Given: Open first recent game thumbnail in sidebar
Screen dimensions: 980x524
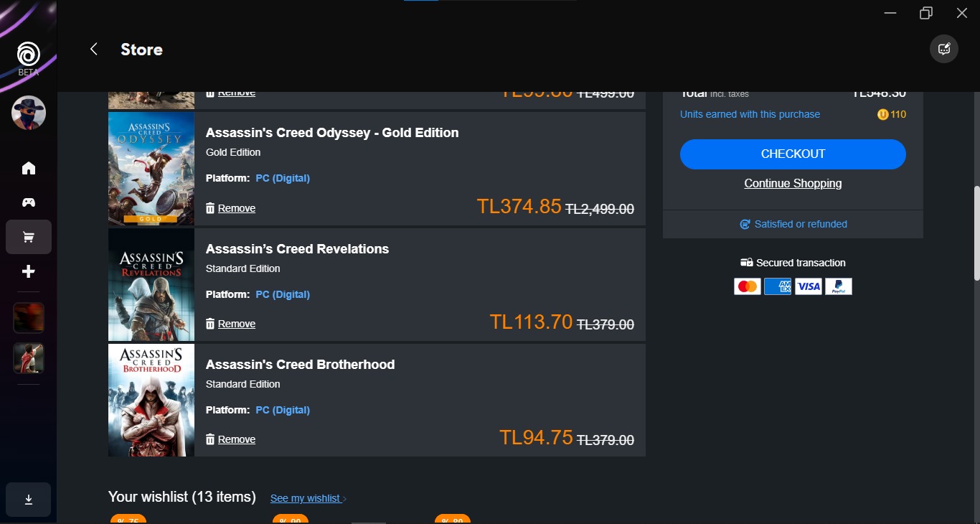Looking at the screenshot, I should pos(29,318).
